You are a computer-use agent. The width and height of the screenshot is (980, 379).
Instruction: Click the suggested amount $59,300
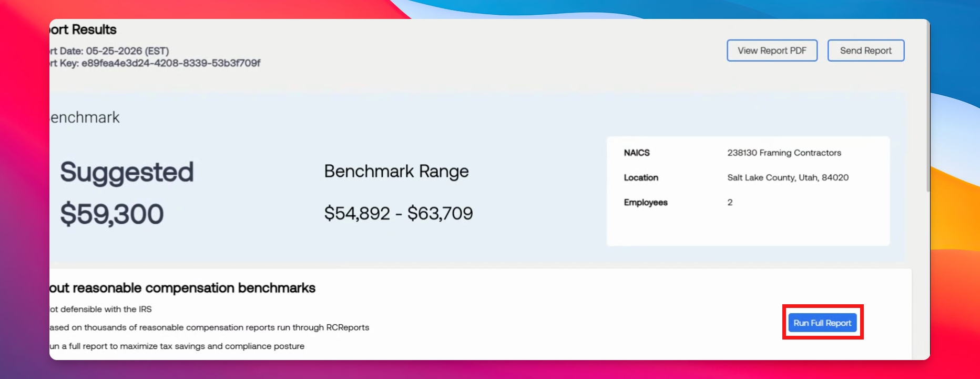(112, 214)
